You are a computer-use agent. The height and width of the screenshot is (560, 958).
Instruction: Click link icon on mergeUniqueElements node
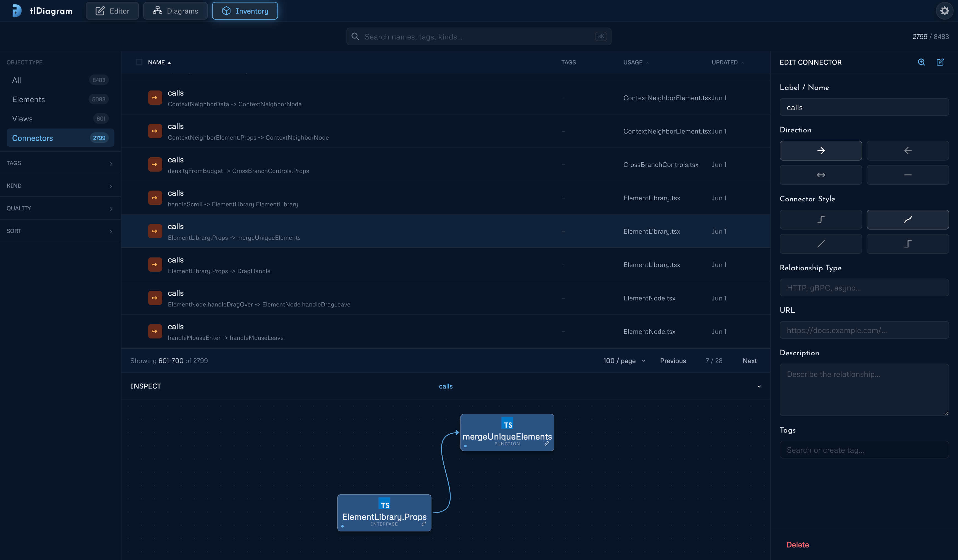(547, 444)
